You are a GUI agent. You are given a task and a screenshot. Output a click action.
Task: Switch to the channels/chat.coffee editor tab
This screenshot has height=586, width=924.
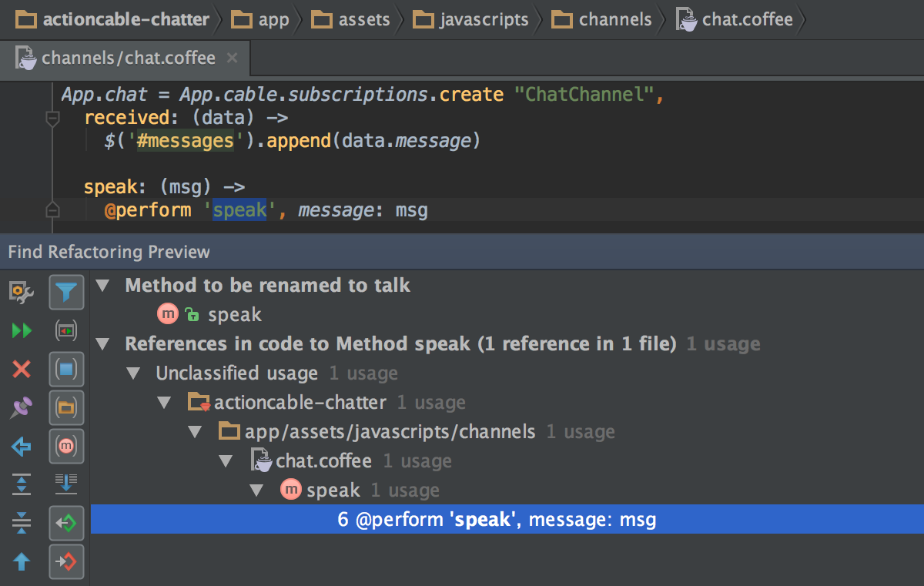(x=127, y=58)
